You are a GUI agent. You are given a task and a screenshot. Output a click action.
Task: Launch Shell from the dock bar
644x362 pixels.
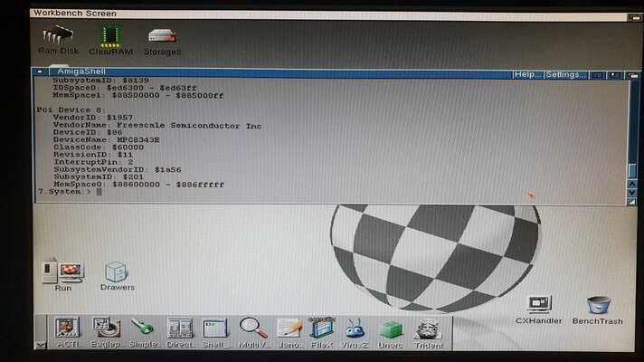[x=216, y=329]
